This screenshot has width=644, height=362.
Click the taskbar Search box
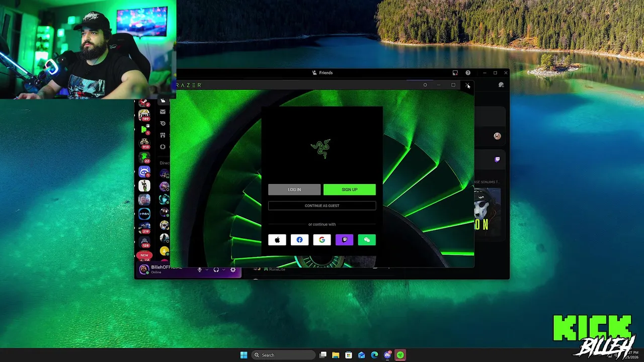[x=282, y=355]
